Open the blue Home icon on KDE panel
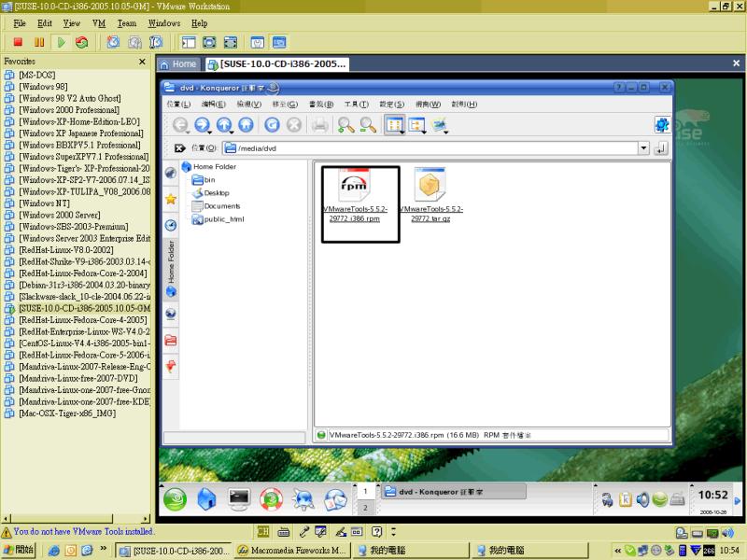Image resolution: width=747 pixels, height=560 pixels. (x=206, y=499)
